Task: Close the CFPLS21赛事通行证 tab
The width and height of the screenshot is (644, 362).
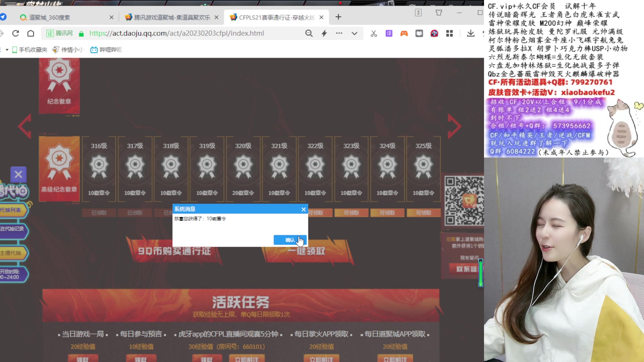Action: pyautogui.click(x=321, y=17)
